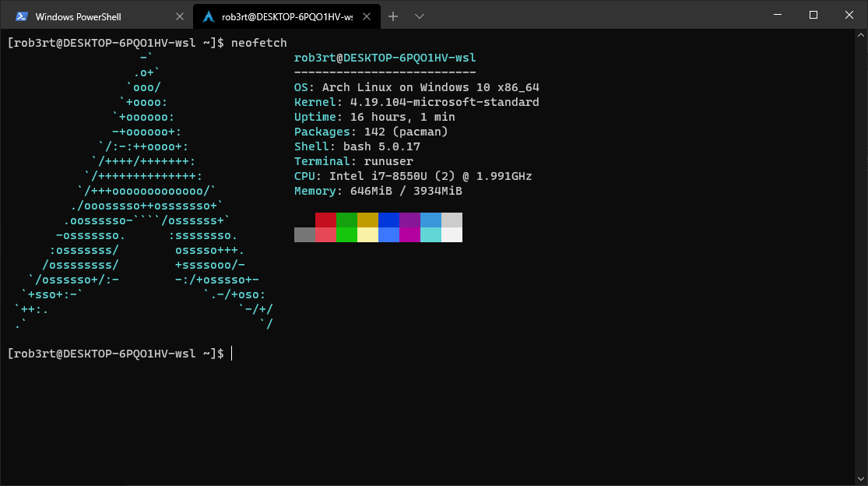The height and width of the screenshot is (486, 868).
Task: Open a new terminal tab with plus
Action: 393,16
